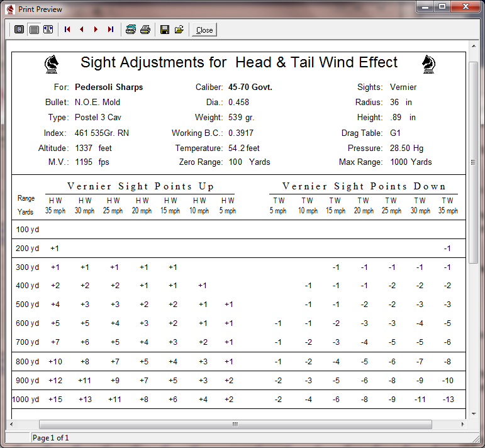Click the '1000 yd' row label
The height and width of the screenshot is (448, 485).
(26, 400)
